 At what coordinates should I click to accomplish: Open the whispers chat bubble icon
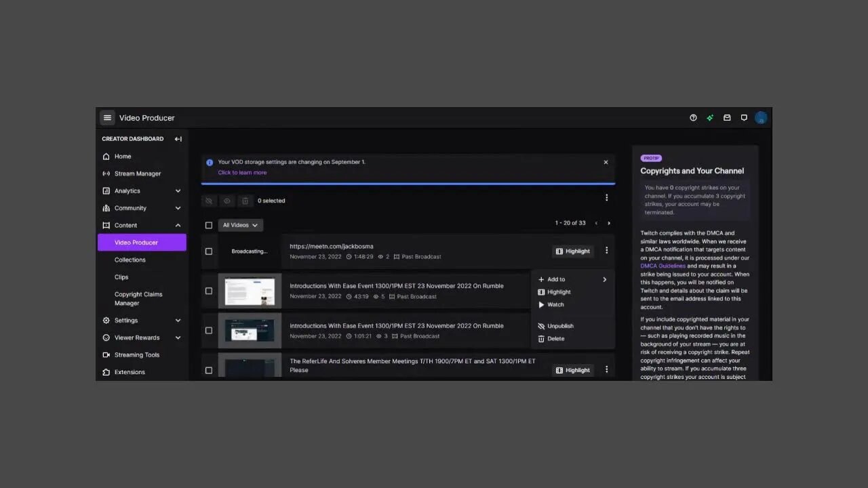coord(744,118)
